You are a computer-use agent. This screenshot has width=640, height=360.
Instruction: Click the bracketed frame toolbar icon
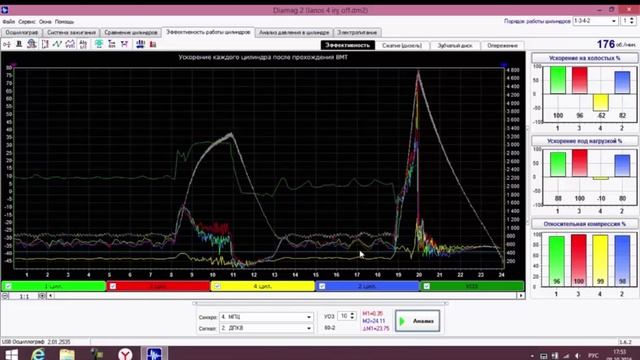45,44
